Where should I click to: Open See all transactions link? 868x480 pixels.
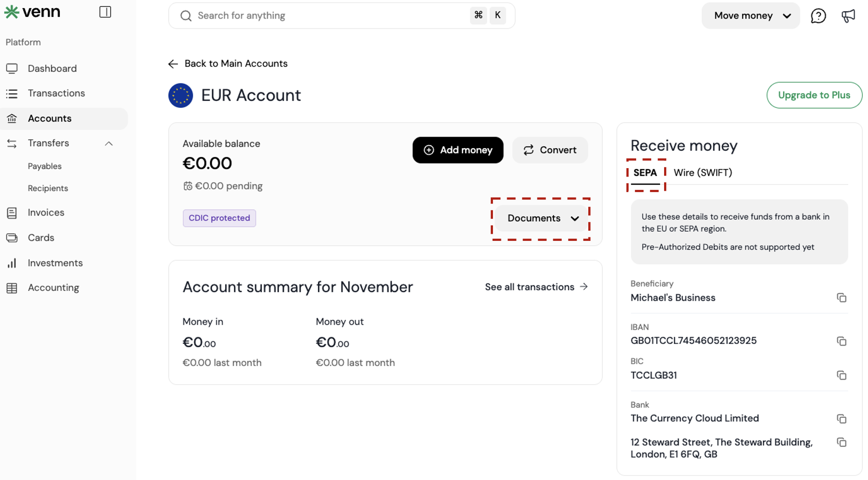coord(536,287)
